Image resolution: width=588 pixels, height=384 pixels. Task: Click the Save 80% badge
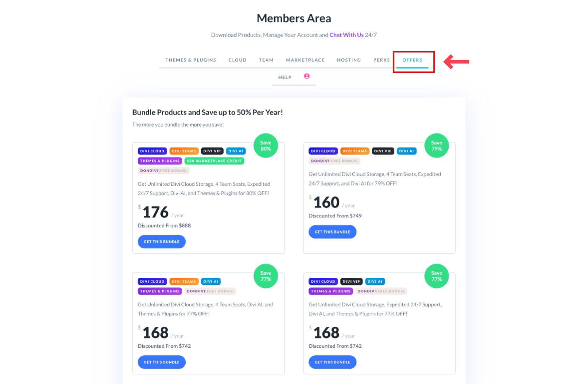point(266,146)
